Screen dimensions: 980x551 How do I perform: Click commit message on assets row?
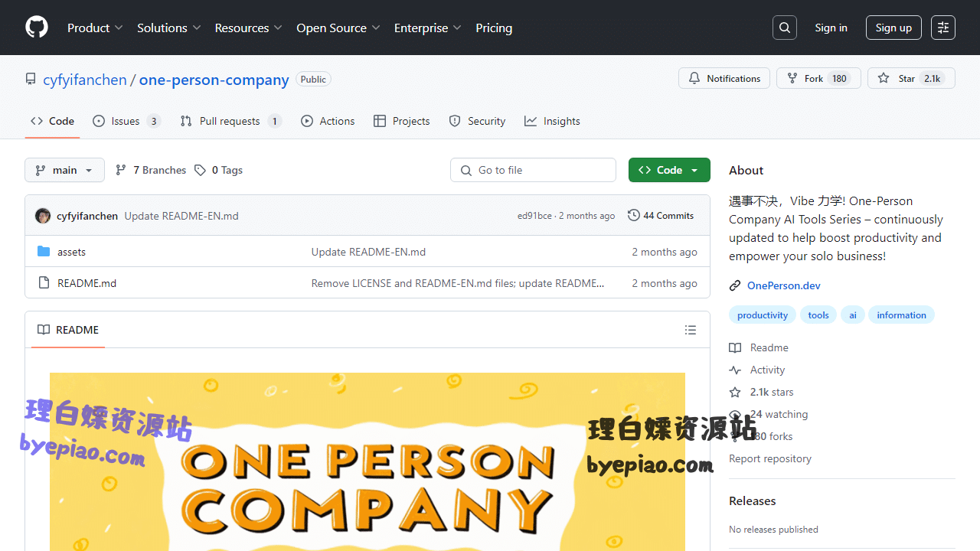pos(368,252)
